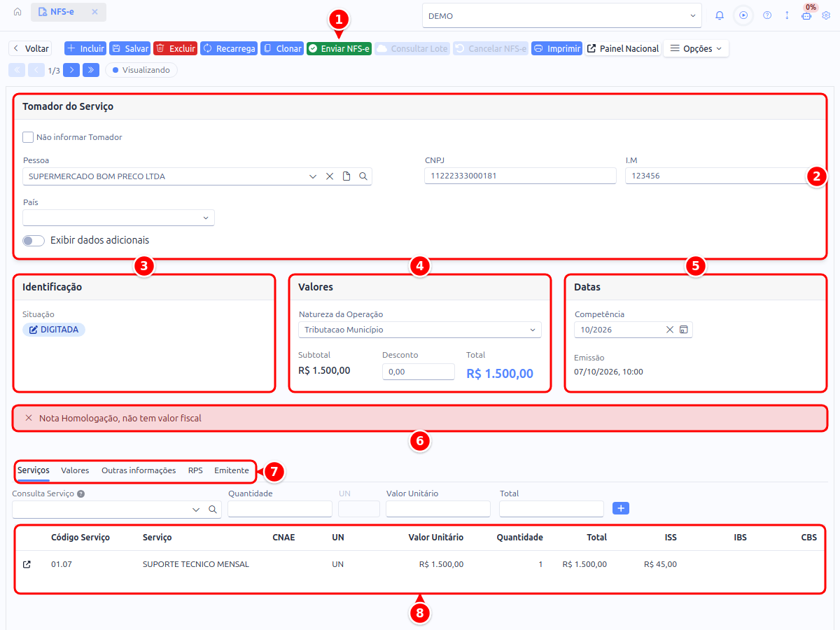Reload with the Recarrega button
This screenshot has width=840, height=630.
point(228,48)
